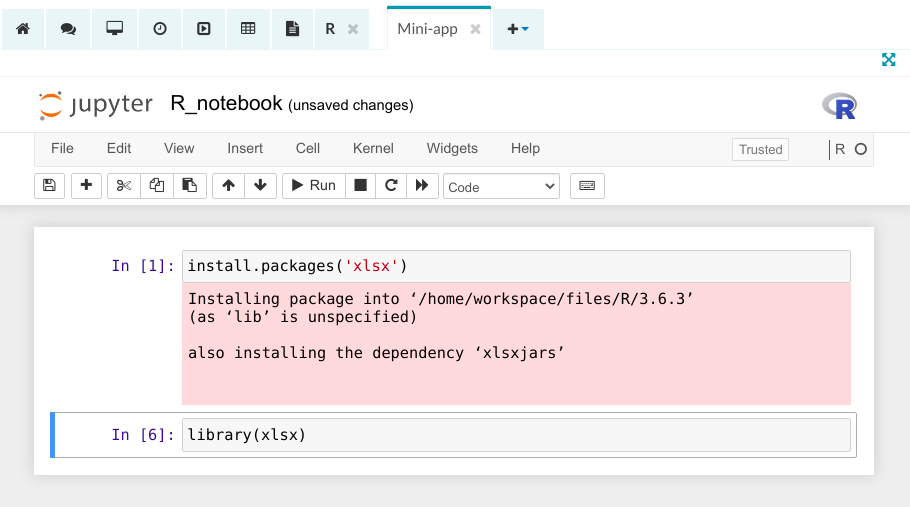Open the plus tab dropdown to add a tab
This screenshot has width=910, height=507.
click(x=518, y=29)
